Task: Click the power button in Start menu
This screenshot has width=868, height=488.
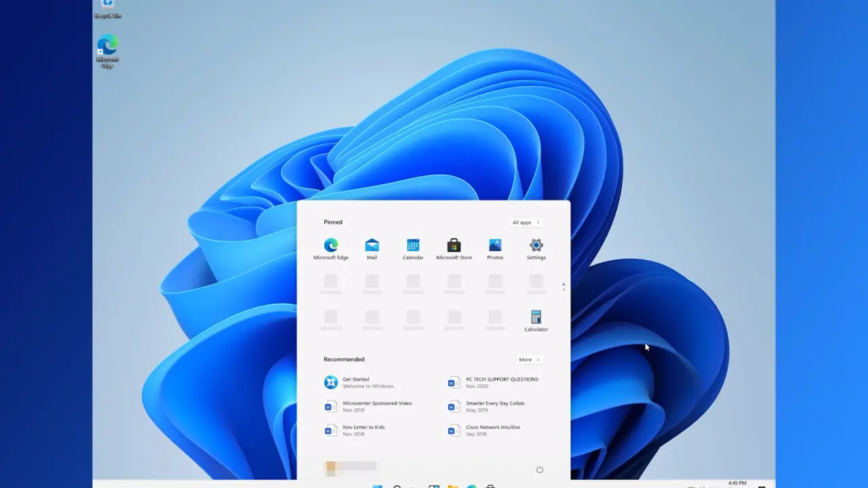Action: coord(540,470)
